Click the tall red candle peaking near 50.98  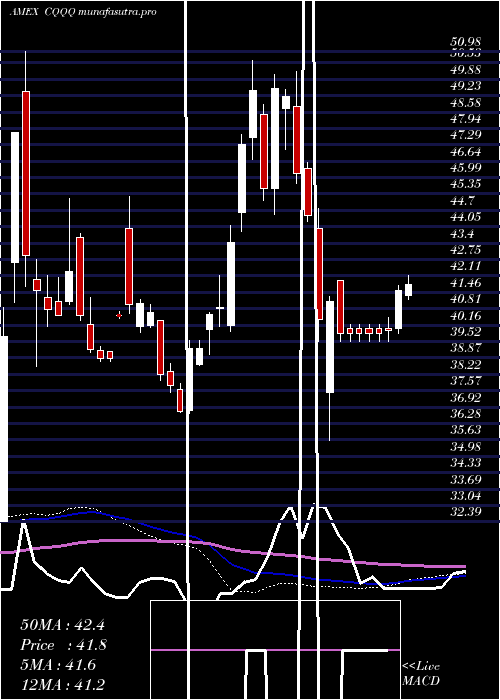point(26,173)
